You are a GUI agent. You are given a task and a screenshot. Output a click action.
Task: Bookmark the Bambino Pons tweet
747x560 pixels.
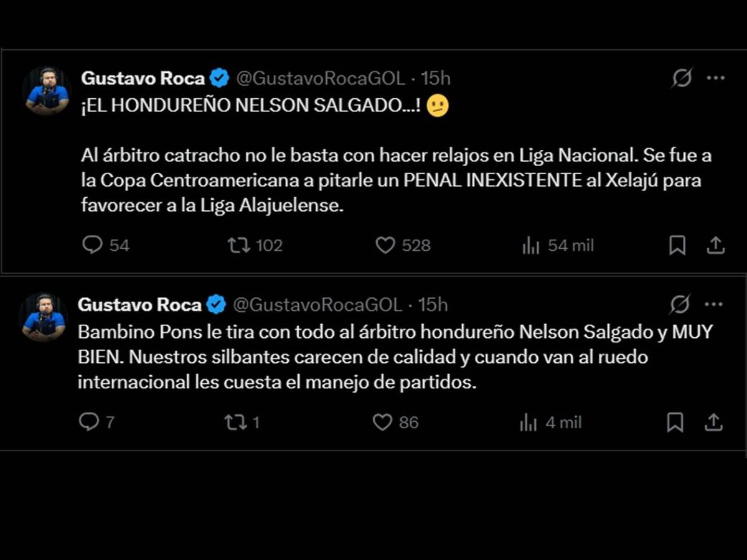click(x=675, y=422)
